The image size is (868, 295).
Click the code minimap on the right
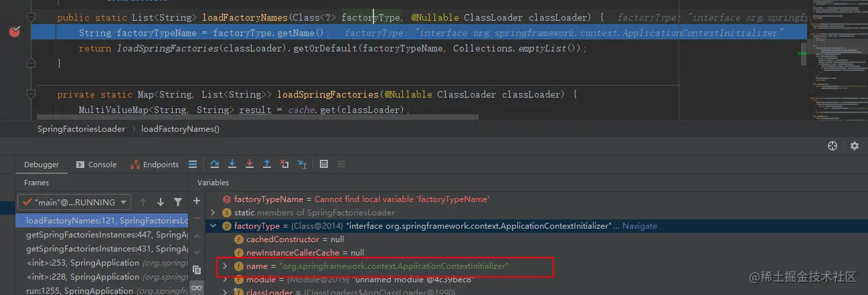(838, 60)
